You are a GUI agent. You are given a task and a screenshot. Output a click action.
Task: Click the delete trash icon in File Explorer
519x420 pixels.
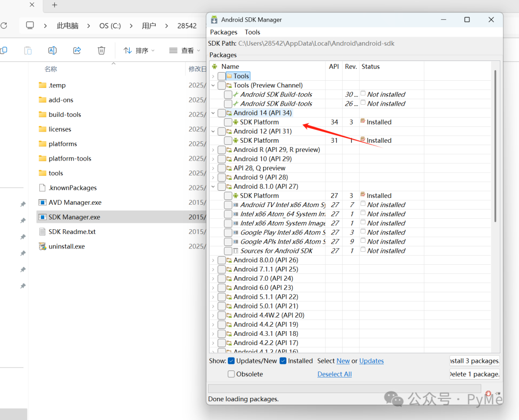pyautogui.click(x=101, y=50)
